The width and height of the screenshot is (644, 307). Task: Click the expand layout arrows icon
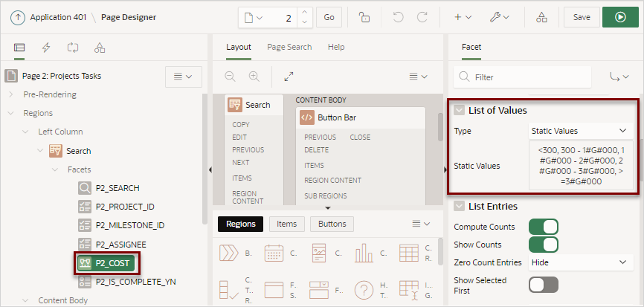pos(289,77)
